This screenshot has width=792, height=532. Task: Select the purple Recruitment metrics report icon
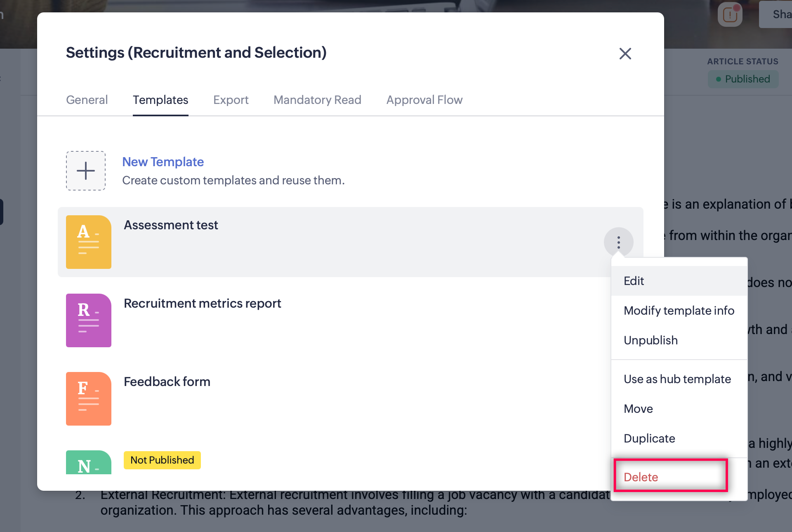pos(89,320)
